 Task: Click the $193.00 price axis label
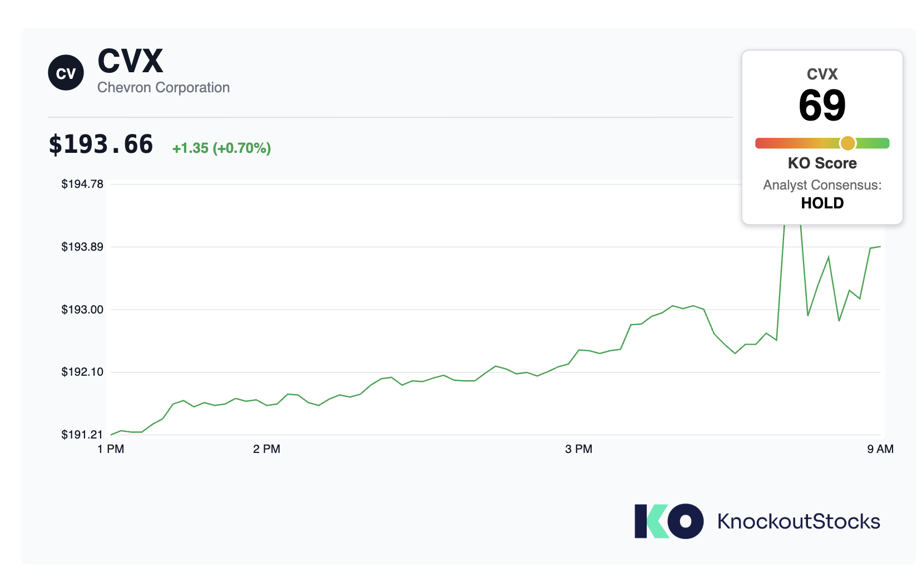[82, 310]
